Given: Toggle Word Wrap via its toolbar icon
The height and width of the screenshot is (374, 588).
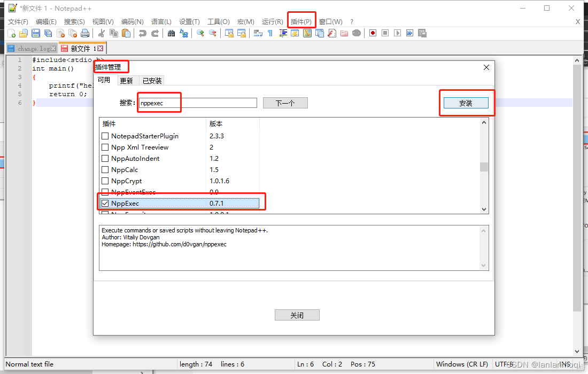Looking at the screenshot, I should point(258,33).
